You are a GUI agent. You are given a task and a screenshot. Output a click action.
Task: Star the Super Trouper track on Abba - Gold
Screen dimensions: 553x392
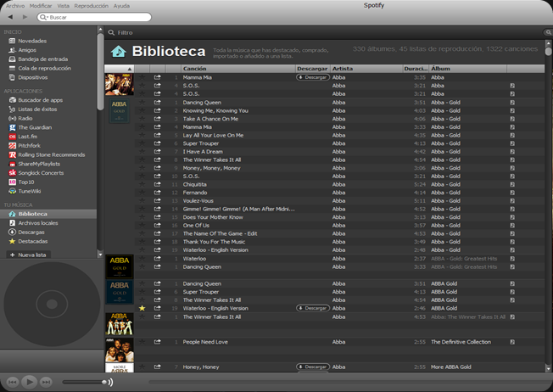(x=142, y=143)
